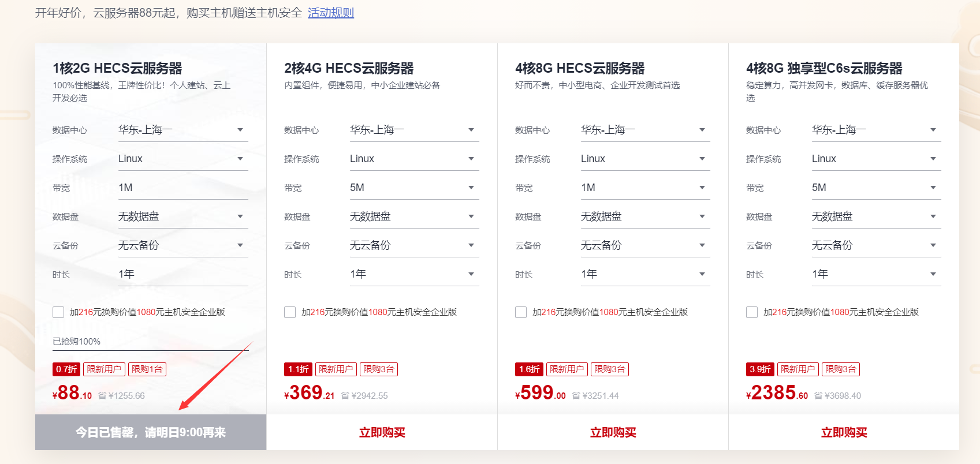Screen dimensions: 980x464
Task: Open 操作系统 dropdown in 2核4G card
Action: click(x=414, y=159)
